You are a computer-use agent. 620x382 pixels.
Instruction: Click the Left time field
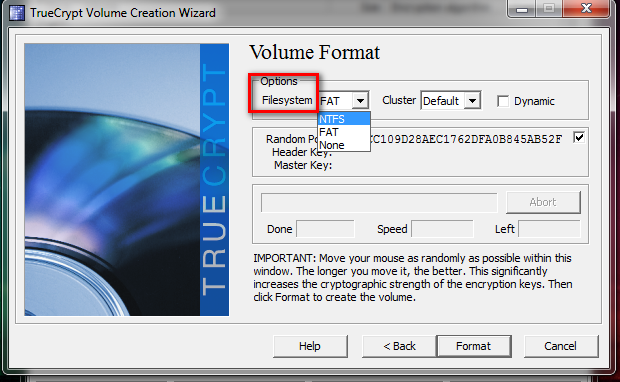pyautogui.click(x=549, y=229)
